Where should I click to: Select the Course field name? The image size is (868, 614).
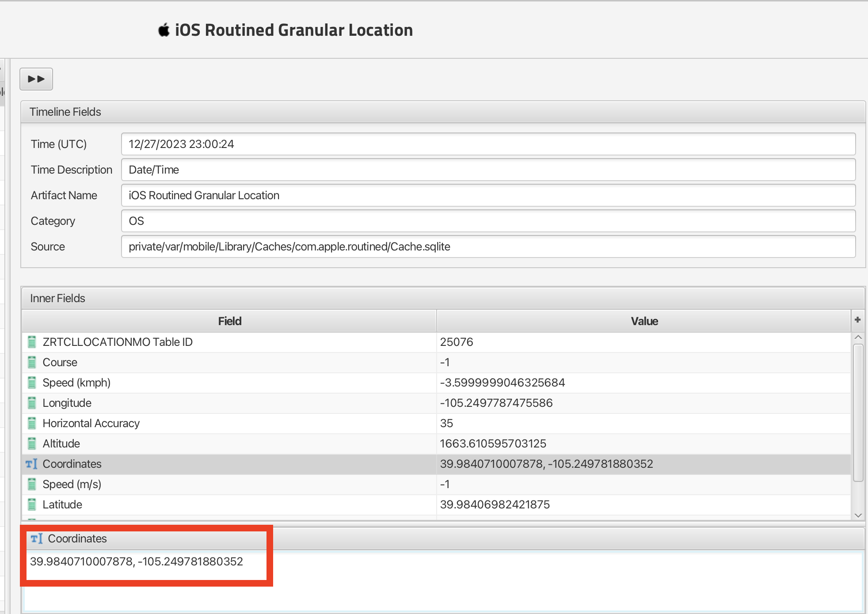(60, 362)
